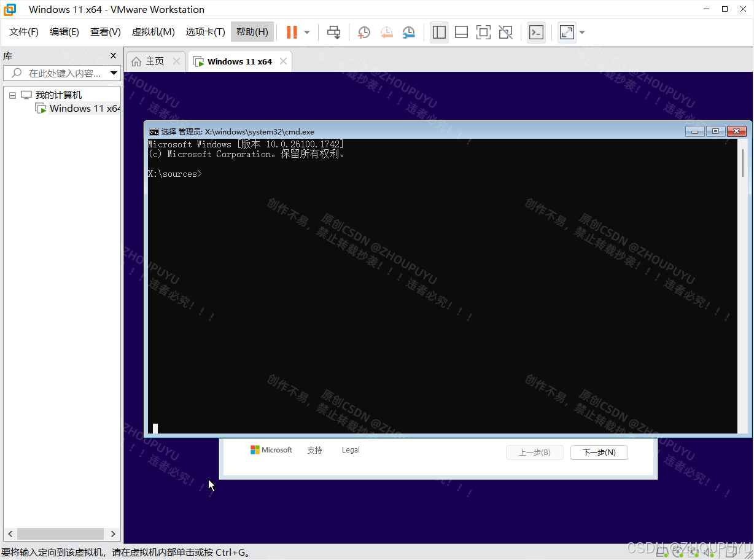Open the snapshot manager
This screenshot has width=754, height=560.
(x=408, y=33)
